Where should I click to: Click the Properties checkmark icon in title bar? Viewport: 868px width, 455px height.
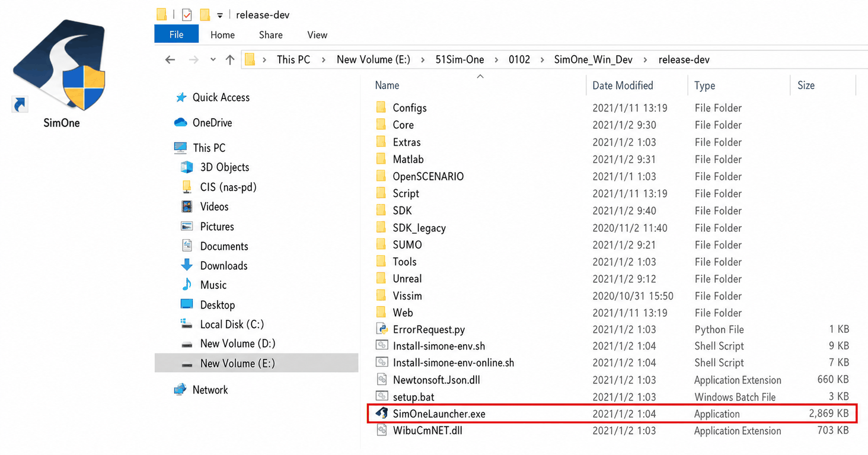[186, 15]
